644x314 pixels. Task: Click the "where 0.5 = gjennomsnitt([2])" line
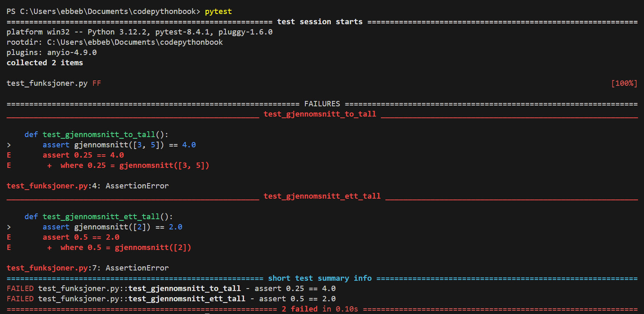coord(125,248)
